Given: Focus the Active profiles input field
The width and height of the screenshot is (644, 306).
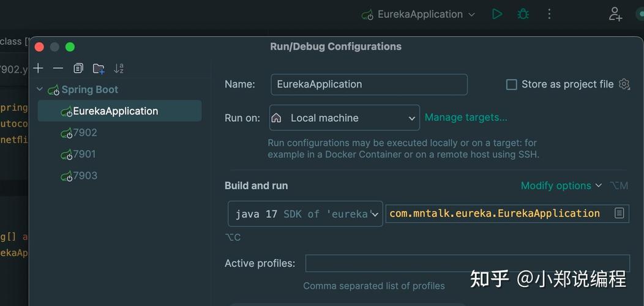Looking at the screenshot, I should (468, 263).
